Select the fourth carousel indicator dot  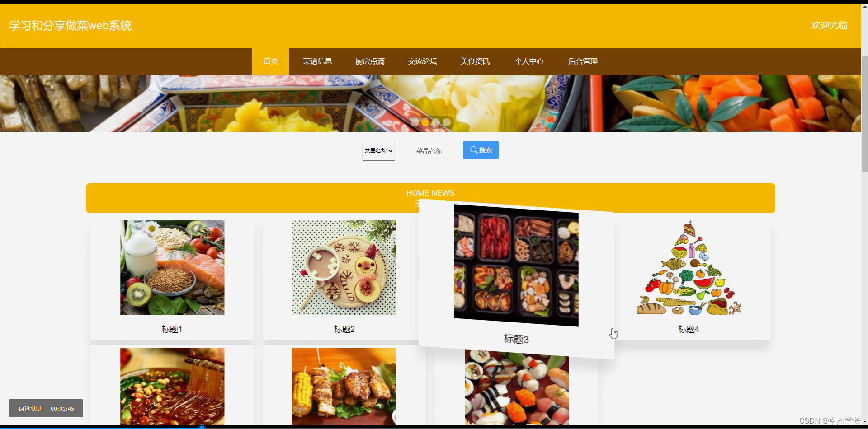(447, 122)
